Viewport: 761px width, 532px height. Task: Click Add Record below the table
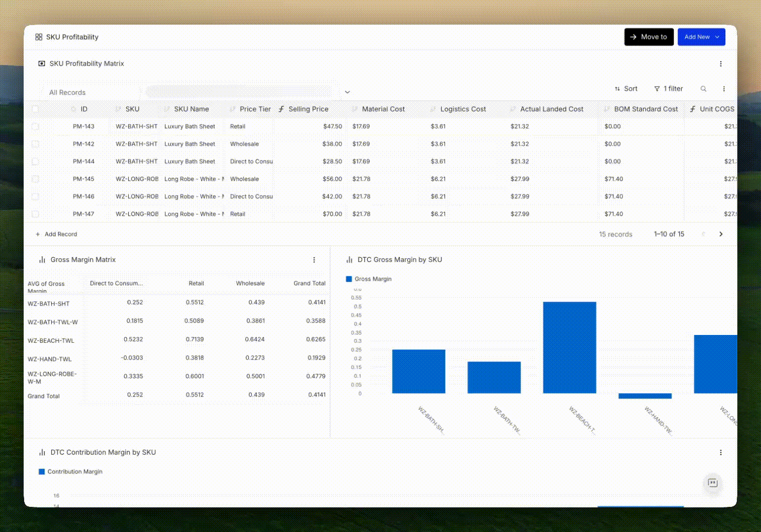coord(56,234)
